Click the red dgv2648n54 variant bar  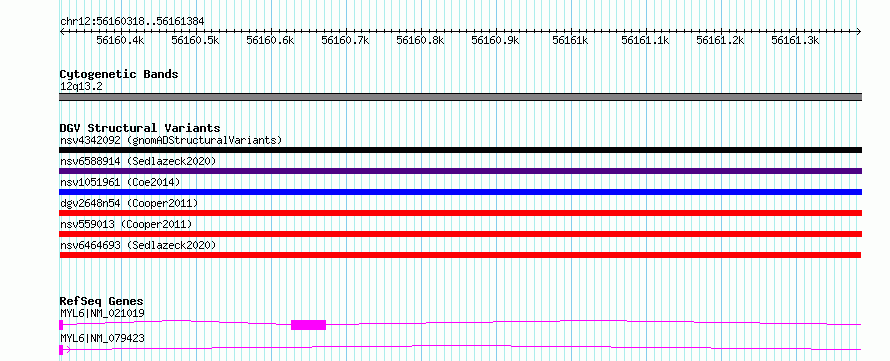(x=461, y=213)
